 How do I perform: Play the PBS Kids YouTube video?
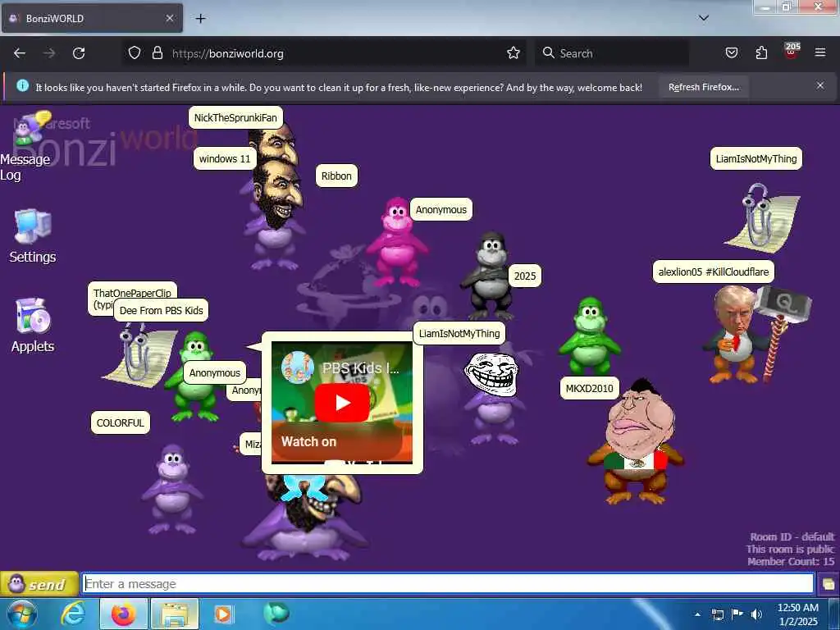(x=342, y=403)
